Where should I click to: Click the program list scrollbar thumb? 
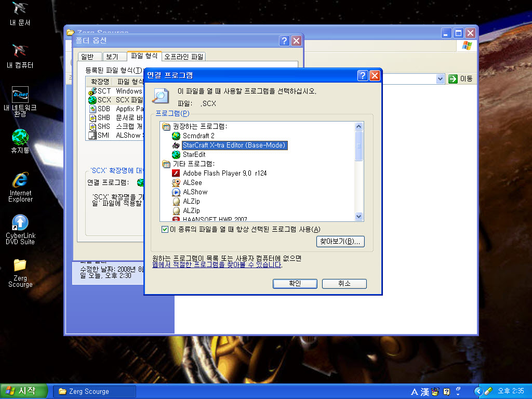coord(358,146)
